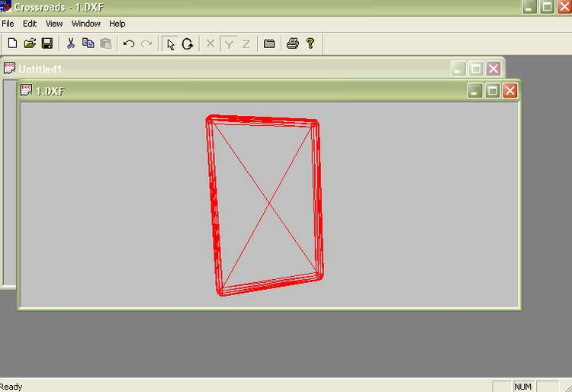Open a file using folder icon

coord(30,43)
